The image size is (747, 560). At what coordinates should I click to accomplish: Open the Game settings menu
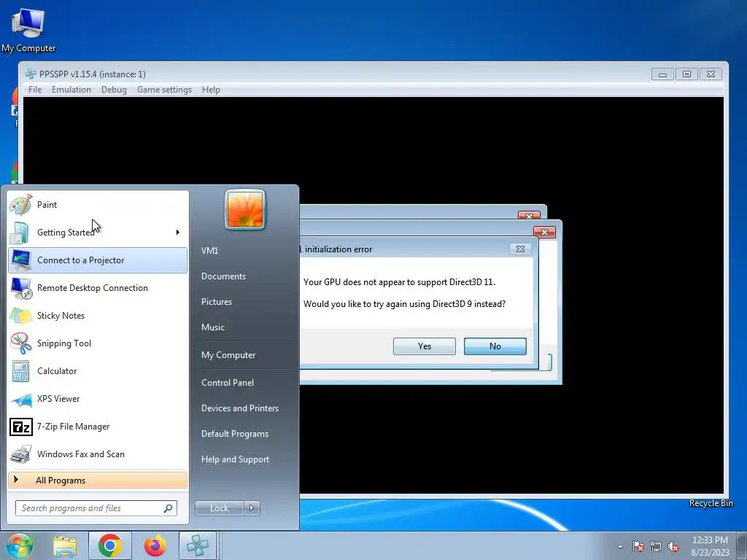(164, 90)
